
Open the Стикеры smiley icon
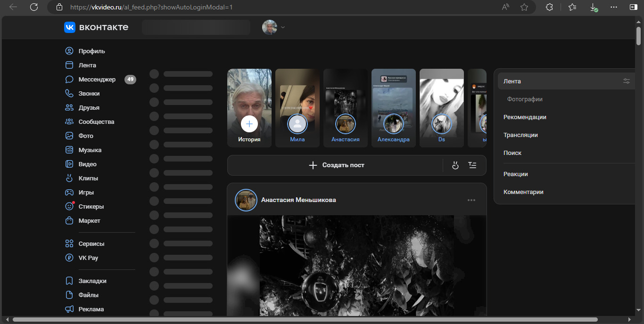click(69, 206)
